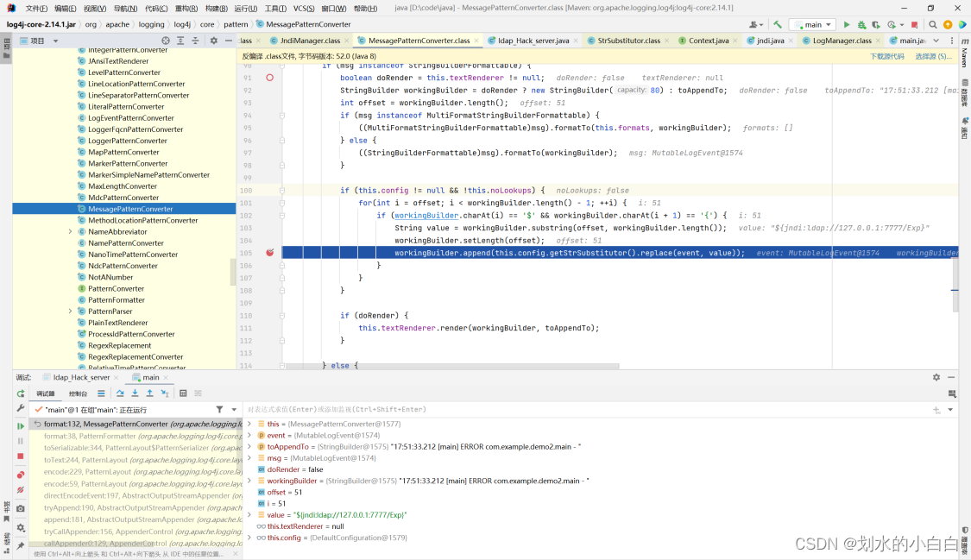Step out in debugger
Viewport: 971px width, 560px height.
pyautogui.click(x=150, y=393)
